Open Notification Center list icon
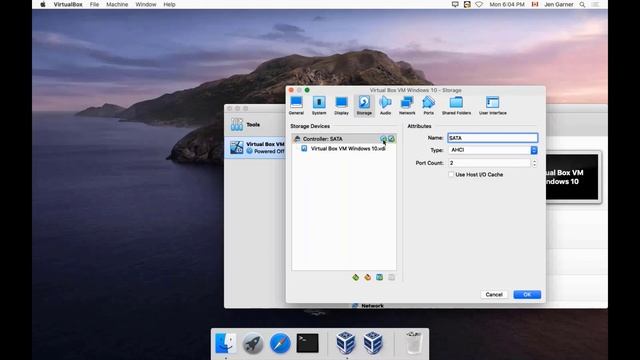Image resolution: width=640 pixels, height=360 pixels. 596,4
